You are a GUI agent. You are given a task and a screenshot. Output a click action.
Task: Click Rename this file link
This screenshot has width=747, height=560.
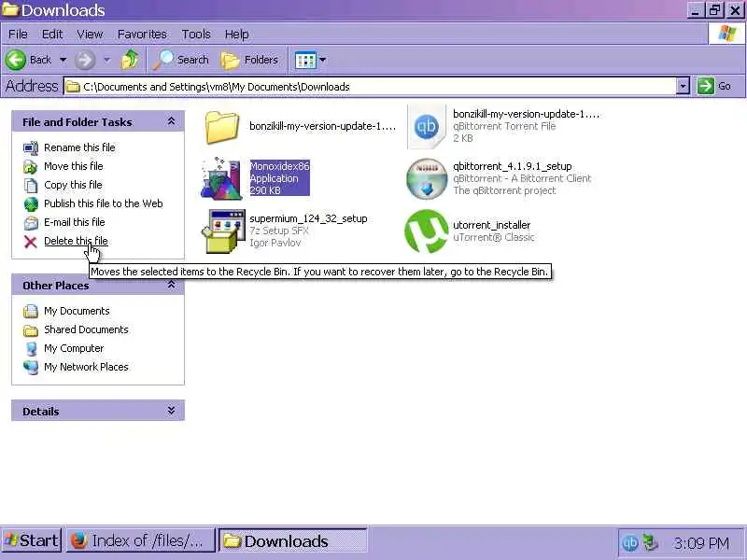[79, 147]
